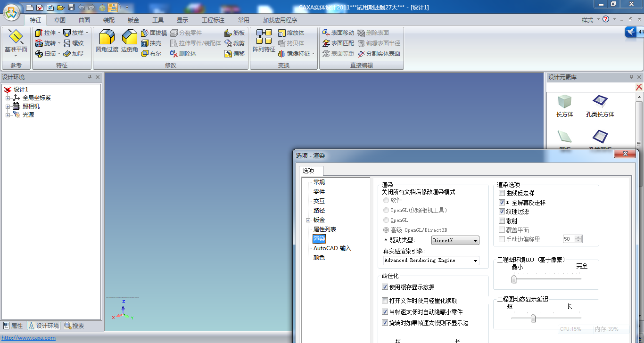The width and height of the screenshot is (644, 343).
Task: Switch to the 搜索 bottom panel tab
Action: [74, 326]
